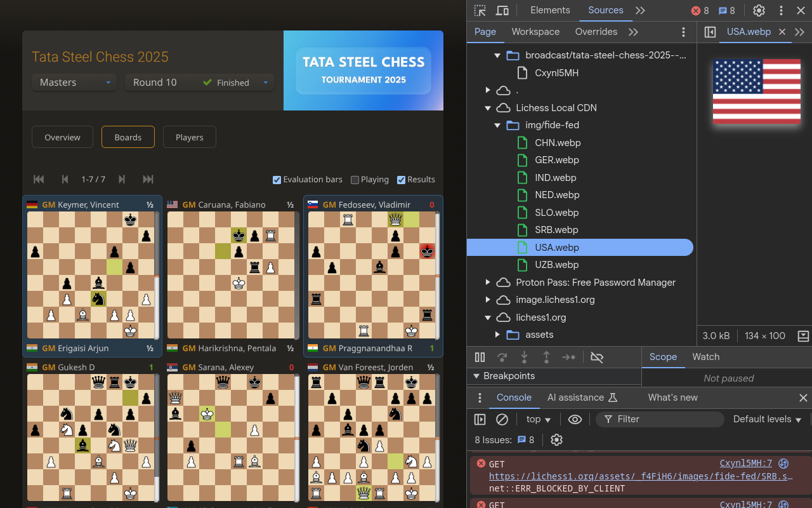Click the step over debugger icon
Screen dimensions: 812x508
click(x=502, y=358)
